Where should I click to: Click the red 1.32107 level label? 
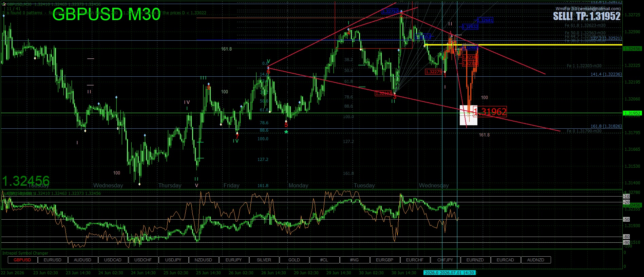(x=384, y=93)
